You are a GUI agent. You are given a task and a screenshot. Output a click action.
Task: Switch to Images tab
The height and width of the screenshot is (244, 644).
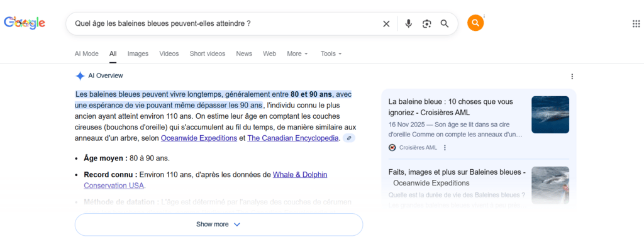click(x=138, y=54)
